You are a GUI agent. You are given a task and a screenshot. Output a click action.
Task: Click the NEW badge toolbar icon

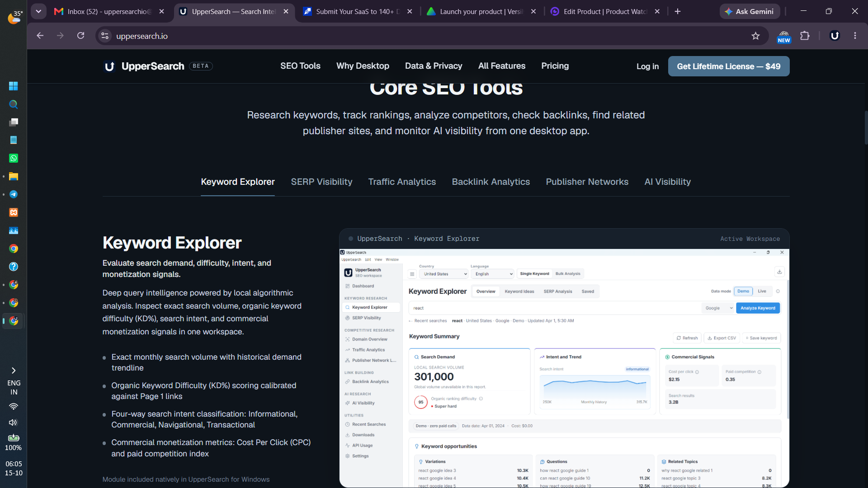(784, 37)
